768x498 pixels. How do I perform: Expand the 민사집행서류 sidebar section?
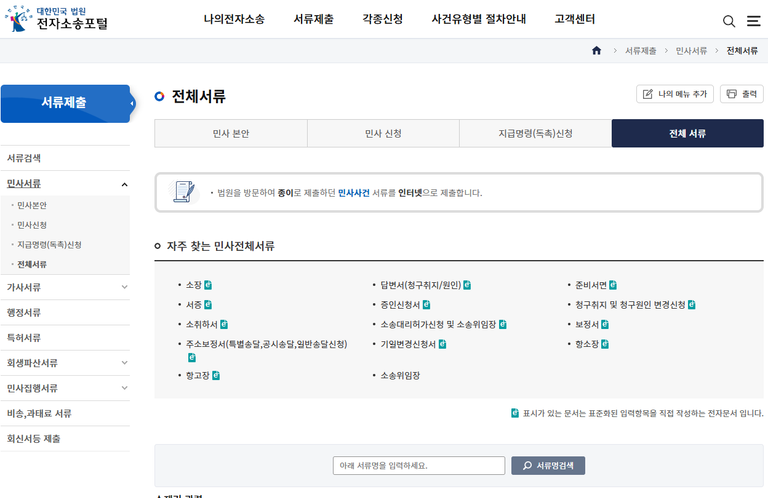(x=124, y=388)
